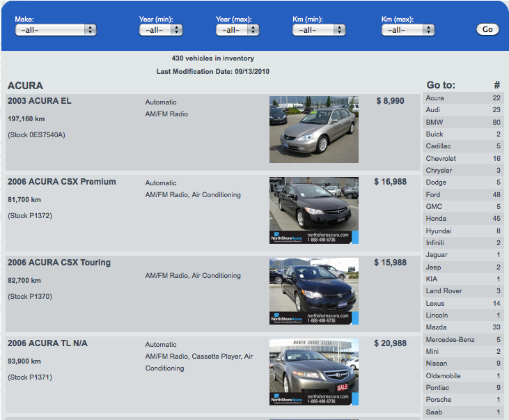Open the 2006 ACURA CSX Premium title
This screenshot has width=509, height=420.
62,182
